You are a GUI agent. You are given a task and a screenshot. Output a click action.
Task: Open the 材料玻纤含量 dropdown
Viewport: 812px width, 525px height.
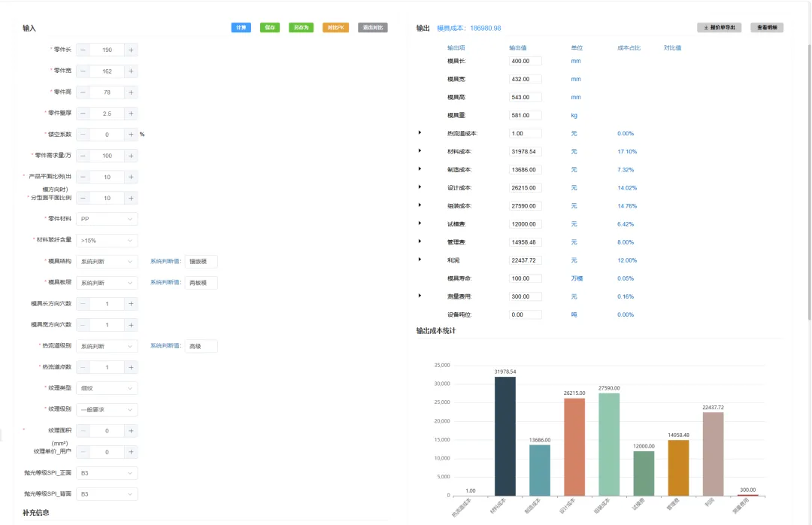point(107,241)
